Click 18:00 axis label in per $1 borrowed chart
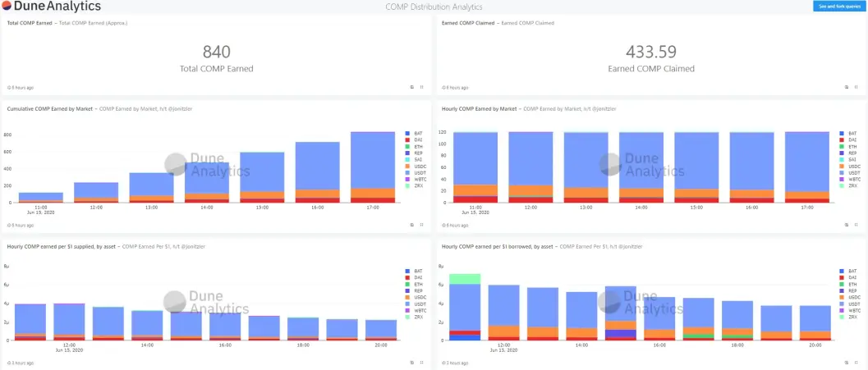The image size is (868, 370). 737,345
